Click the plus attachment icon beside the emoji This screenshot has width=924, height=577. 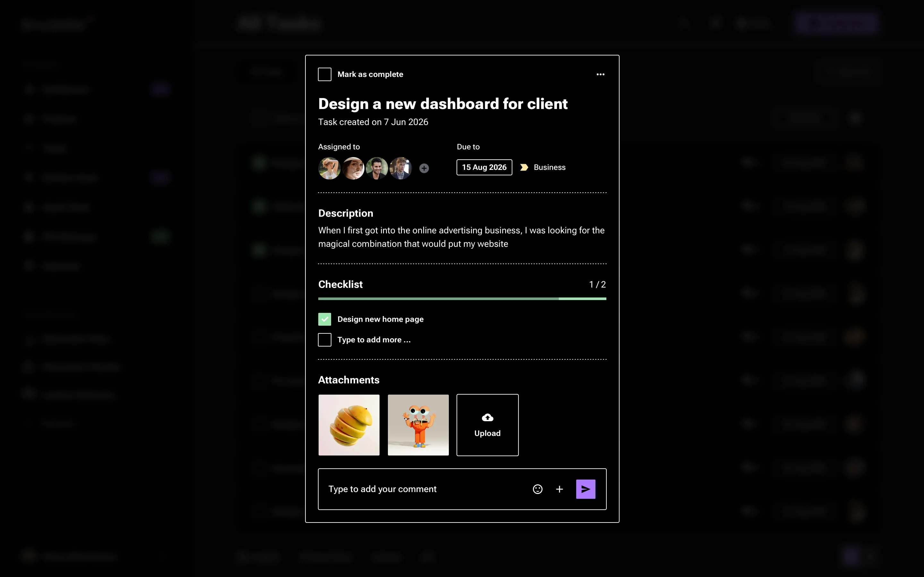pos(559,489)
